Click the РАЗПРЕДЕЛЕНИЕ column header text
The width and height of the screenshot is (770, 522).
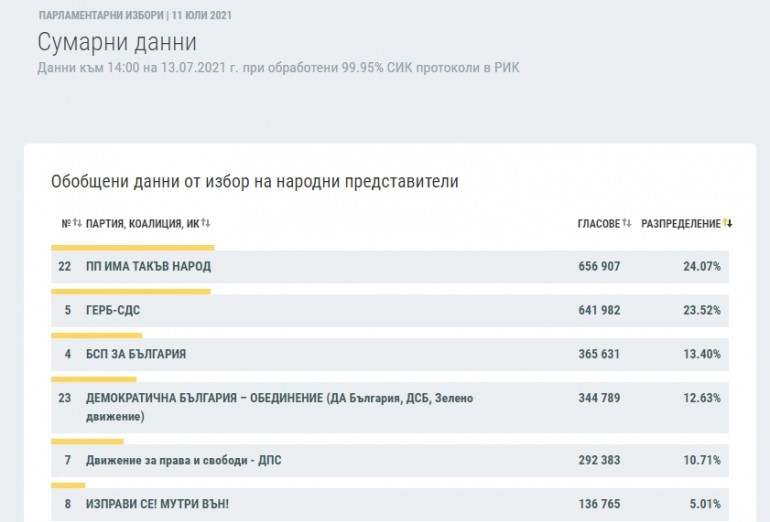pos(681,224)
